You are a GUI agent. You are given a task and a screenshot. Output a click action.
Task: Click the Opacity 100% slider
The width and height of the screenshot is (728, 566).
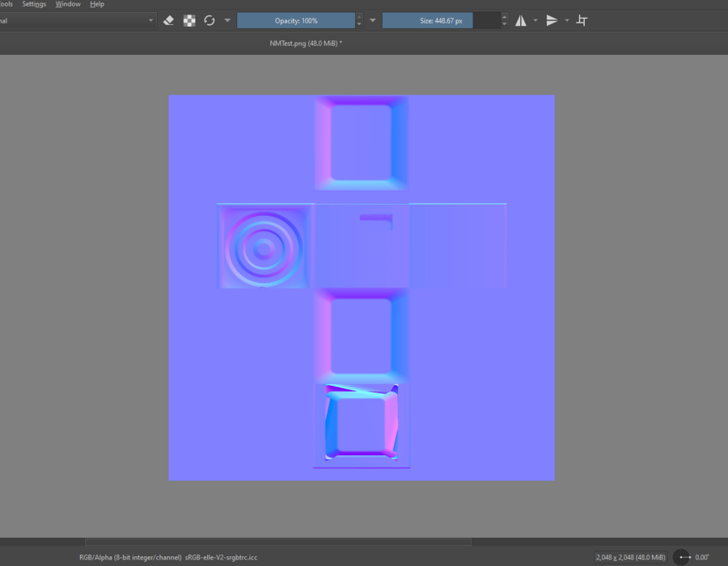click(x=296, y=20)
